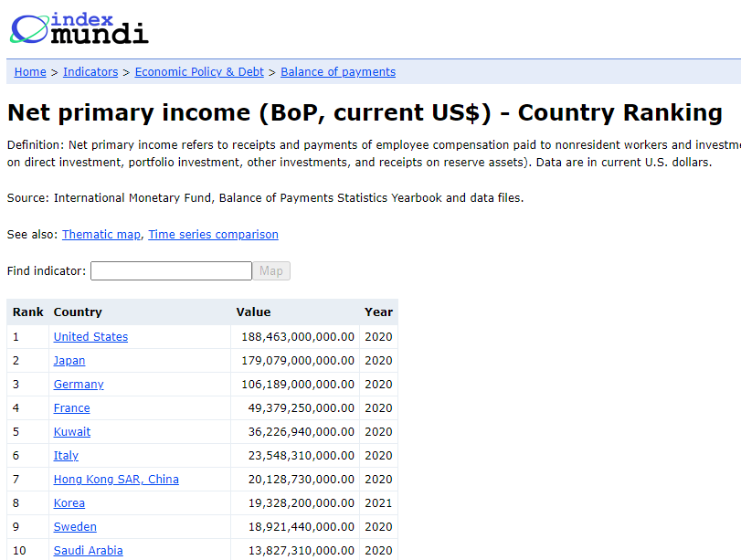
Task: Click the Korea country link
Action: point(69,503)
